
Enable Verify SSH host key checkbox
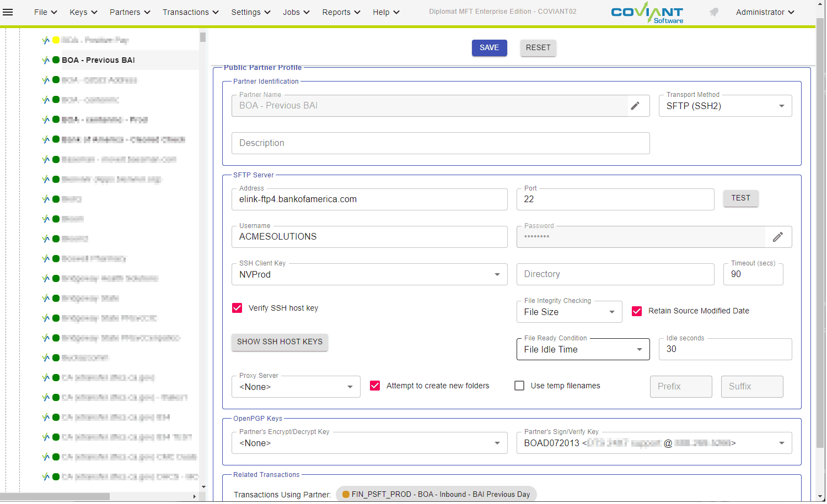tap(237, 308)
